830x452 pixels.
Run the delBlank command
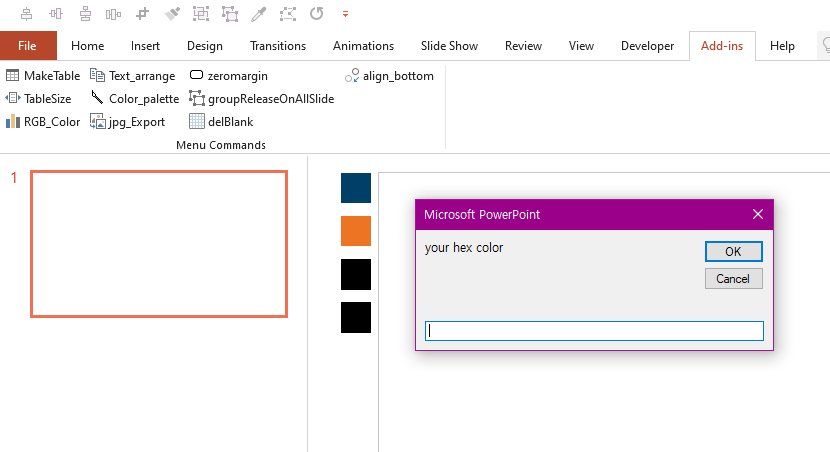click(221, 122)
